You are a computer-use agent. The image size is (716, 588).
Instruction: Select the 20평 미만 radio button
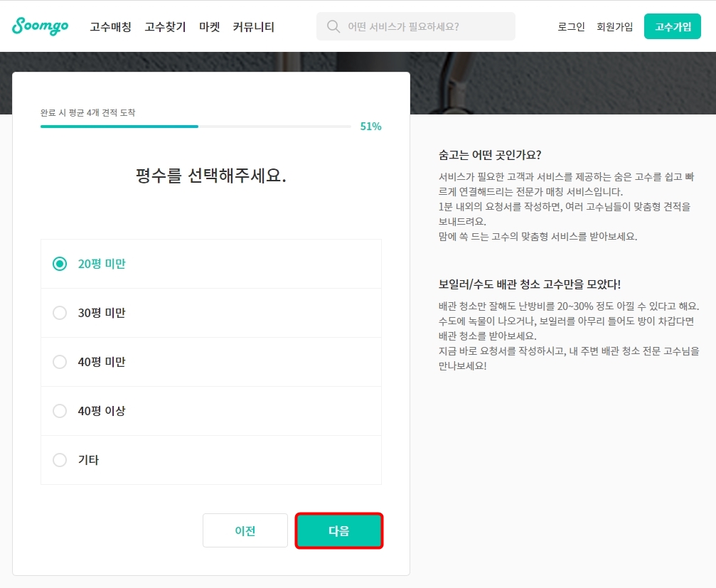tap(60, 263)
